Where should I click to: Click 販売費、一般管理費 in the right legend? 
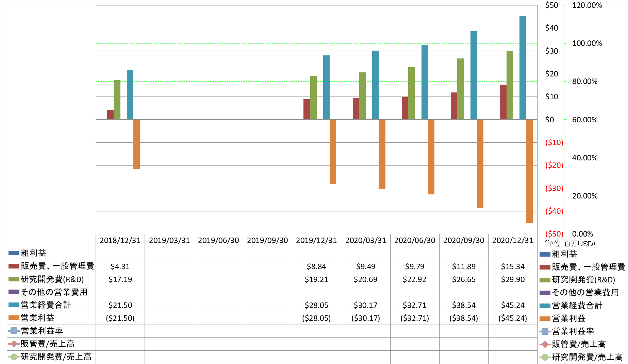click(x=589, y=267)
